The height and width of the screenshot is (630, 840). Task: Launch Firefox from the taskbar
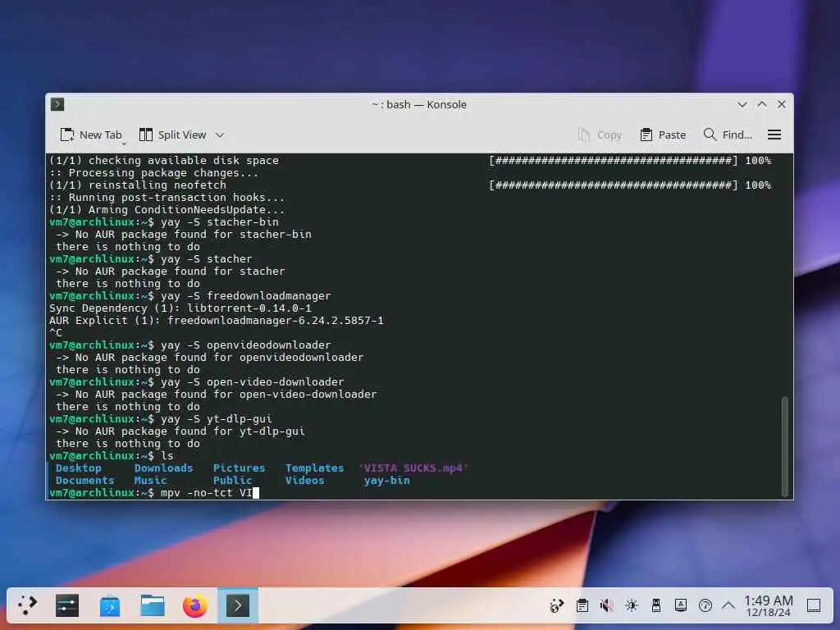point(195,606)
